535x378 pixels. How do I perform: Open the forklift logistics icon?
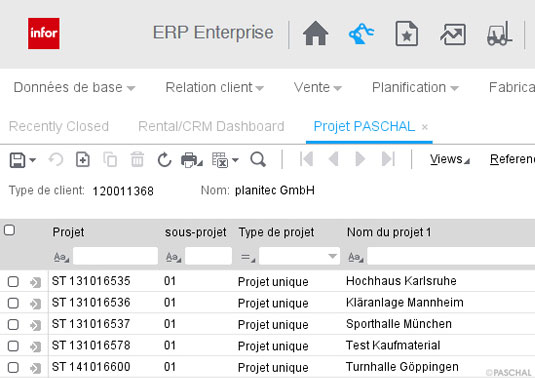pos(500,33)
